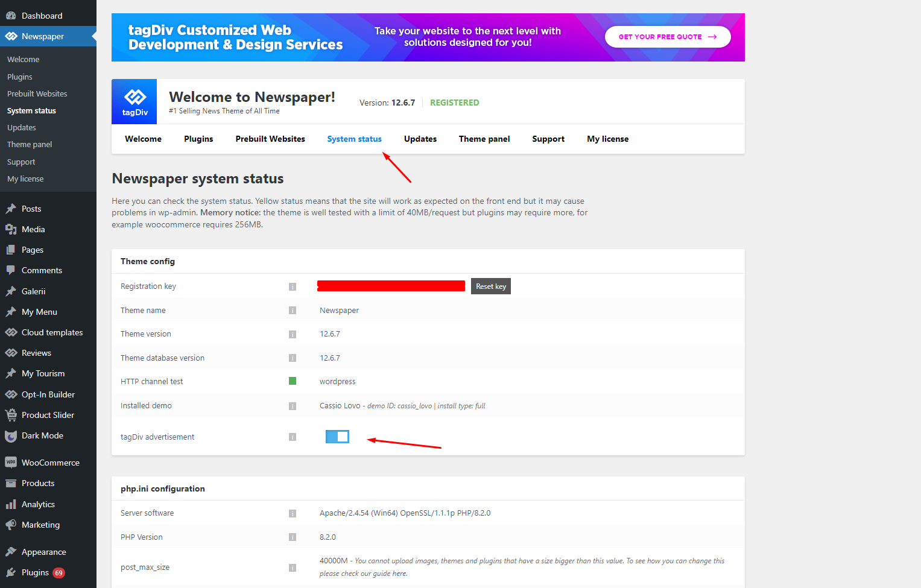The image size is (921, 588).
Task: Click the Opt-In Builder icon
Action: click(11, 394)
